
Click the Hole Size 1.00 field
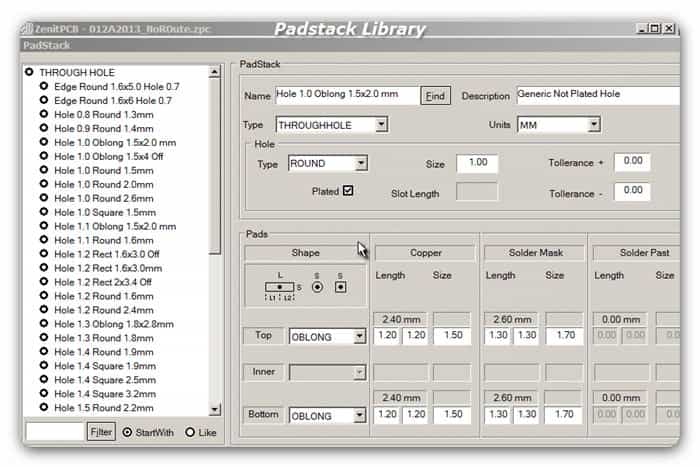(x=477, y=163)
